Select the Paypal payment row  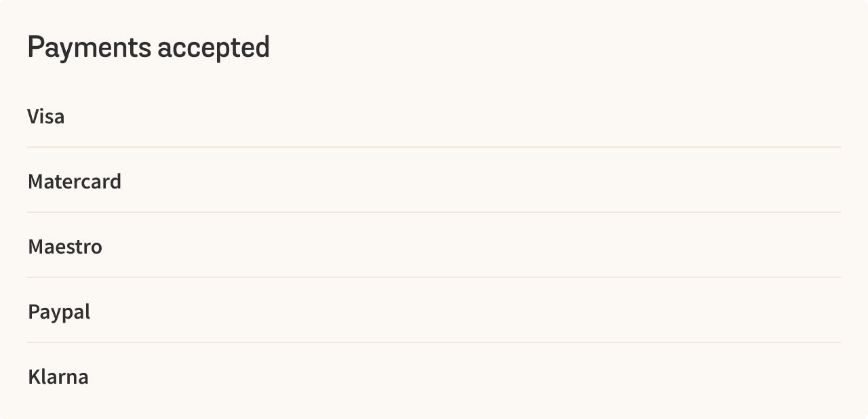click(434, 311)
